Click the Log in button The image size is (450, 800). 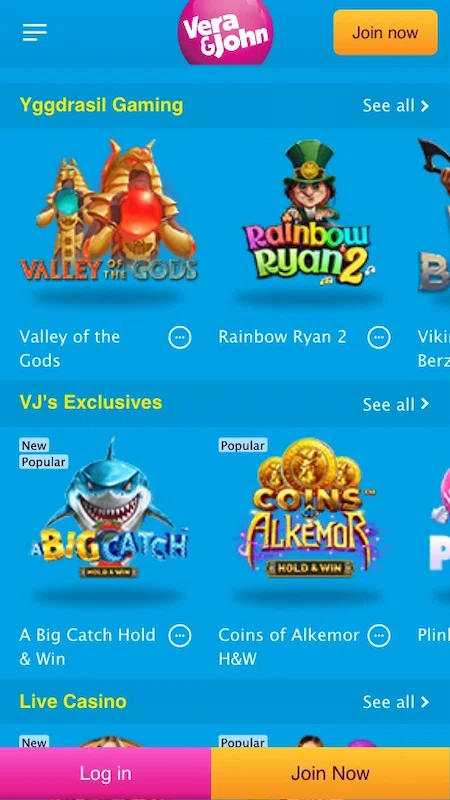pyautogui.click(x=105, y=773)
